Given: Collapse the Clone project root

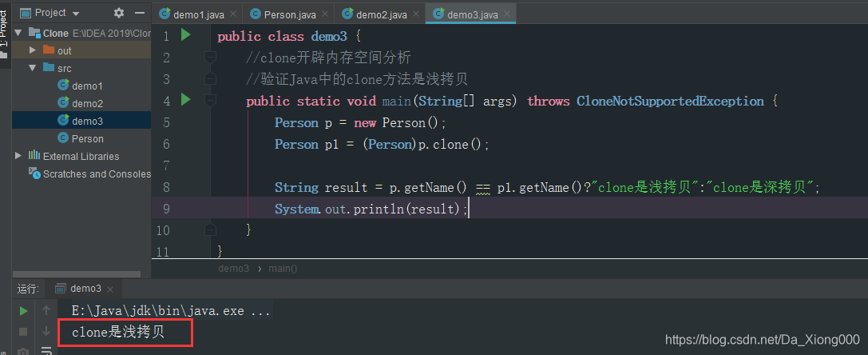Looking at the screenshot, I should 18,33.
